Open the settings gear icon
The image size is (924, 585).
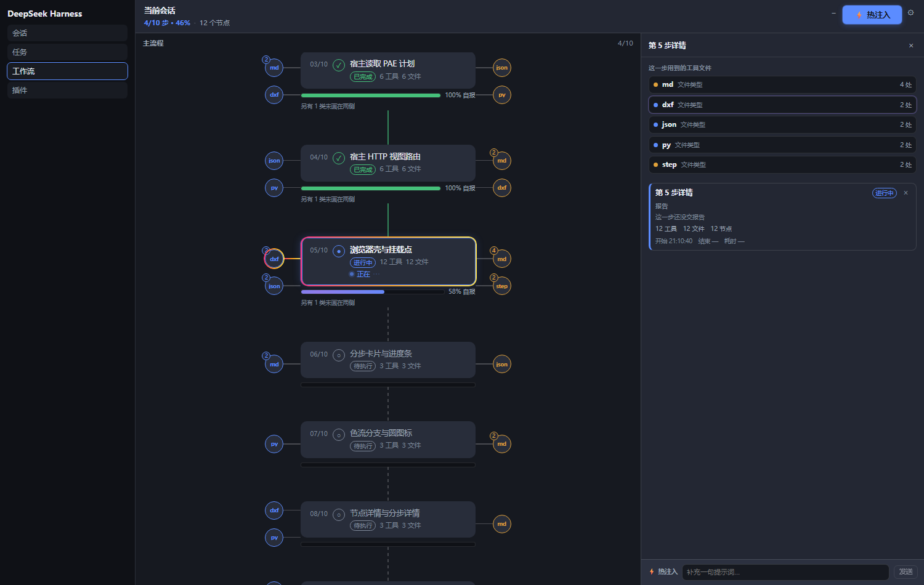(911, 12)
